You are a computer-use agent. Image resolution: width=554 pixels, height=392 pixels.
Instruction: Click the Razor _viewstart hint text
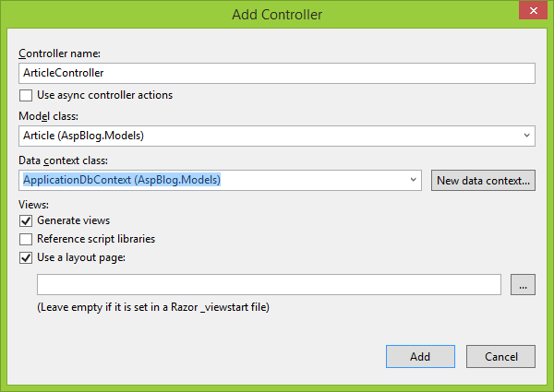point(159,307)
